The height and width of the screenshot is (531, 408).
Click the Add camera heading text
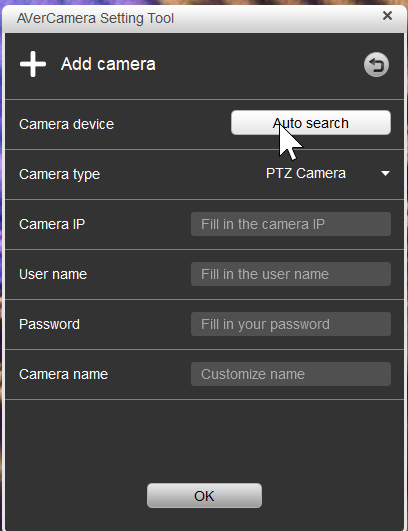(x=108, y=64)
